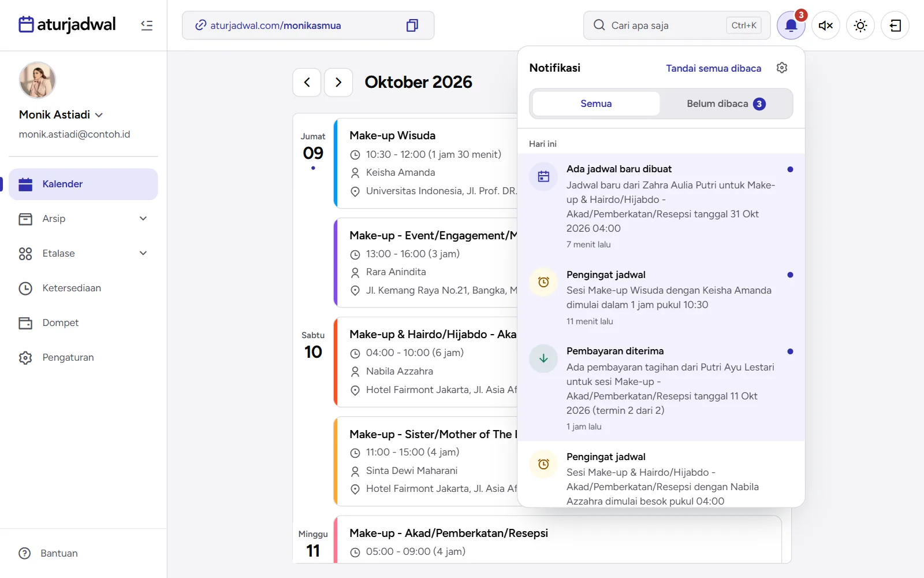Image resolution: width=924 pixels, height=578 pixels.
Task: Expand the Etalase submenu chevron
Action: click(143, 253)
